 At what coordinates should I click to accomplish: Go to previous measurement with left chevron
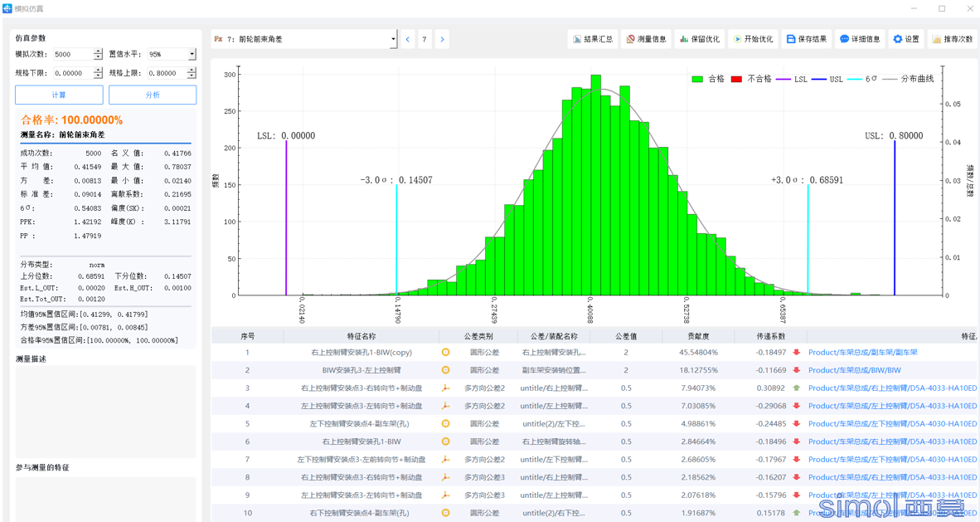click(407, 39)
